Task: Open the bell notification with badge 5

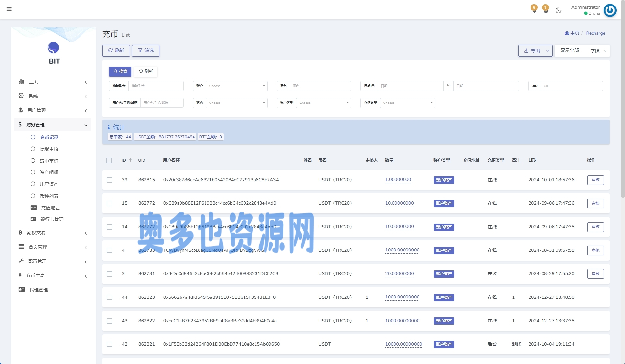Action: pos(534,9)
